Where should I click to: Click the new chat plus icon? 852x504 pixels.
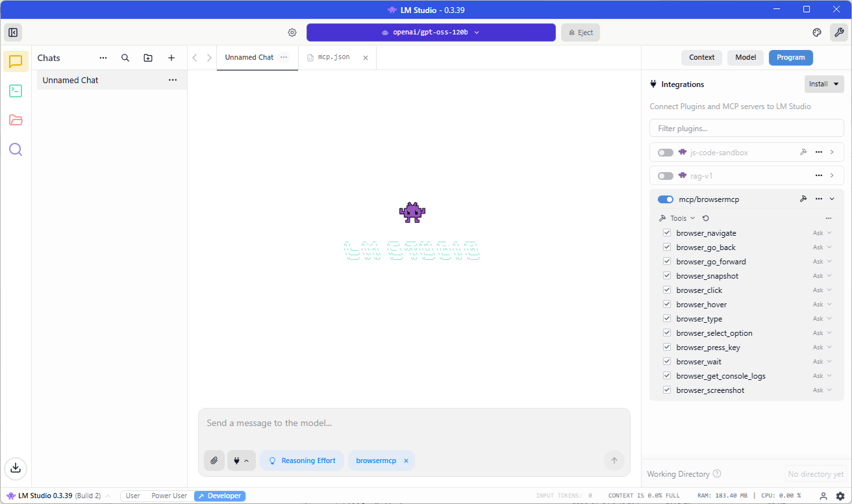pos(171,58)
